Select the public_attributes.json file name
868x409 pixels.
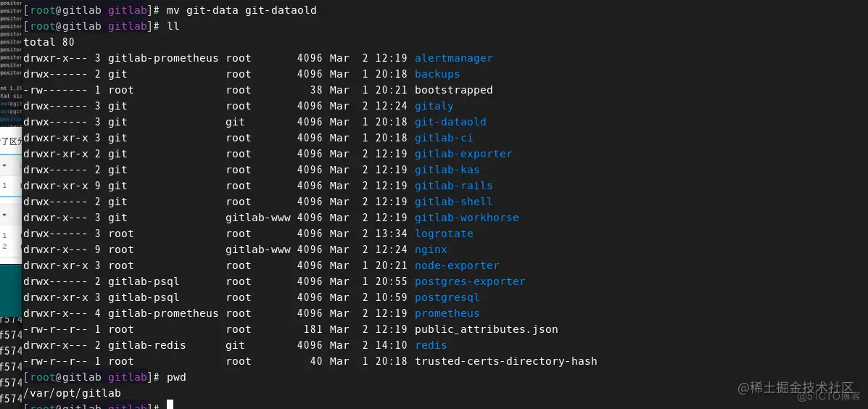pyautogui.click(x=486, y=329)
